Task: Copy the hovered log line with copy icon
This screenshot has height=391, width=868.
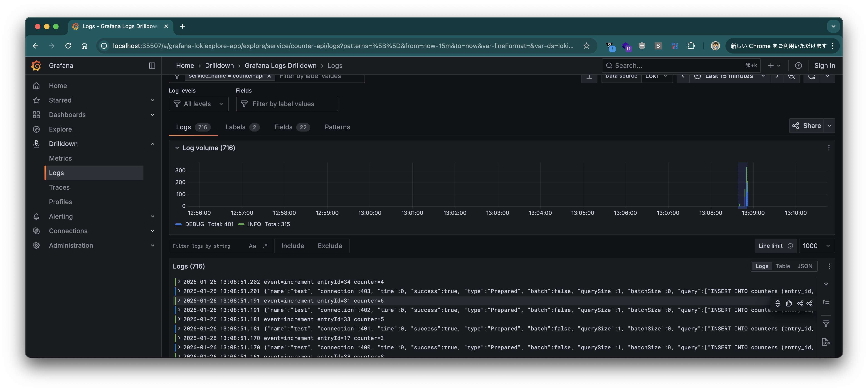Action: point(789,303)
